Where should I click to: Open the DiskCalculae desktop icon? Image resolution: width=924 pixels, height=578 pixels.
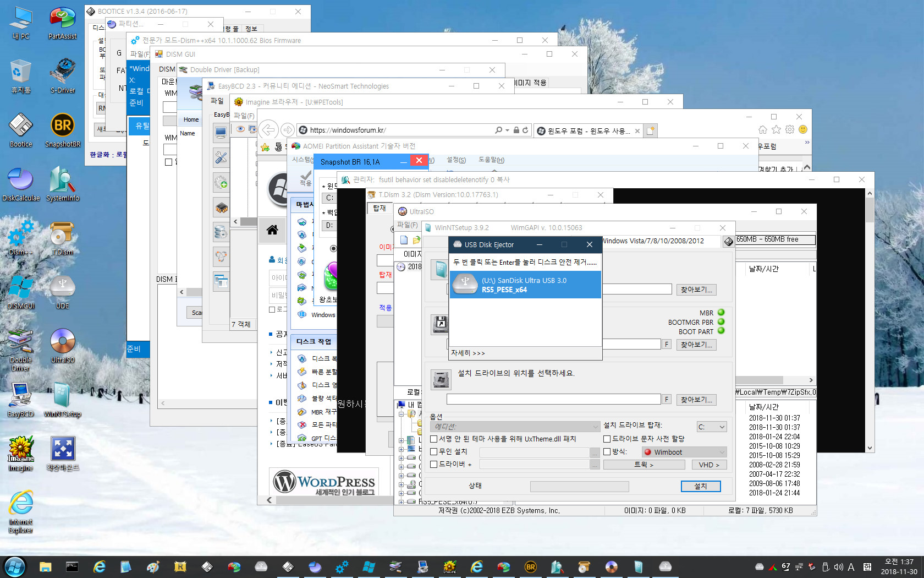(x=21, y=184)
